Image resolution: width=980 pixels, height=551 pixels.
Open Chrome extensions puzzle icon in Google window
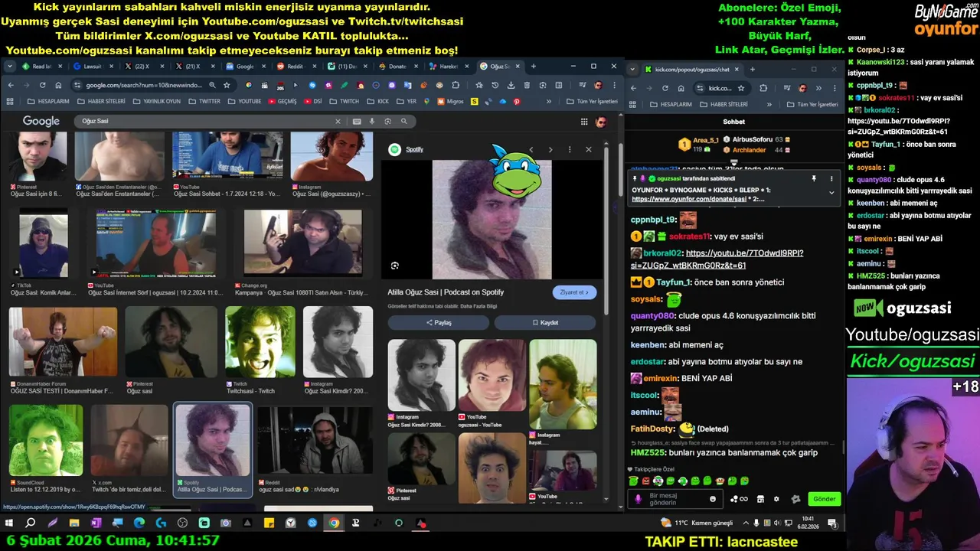pyautogui.click(x=456, y=85)
